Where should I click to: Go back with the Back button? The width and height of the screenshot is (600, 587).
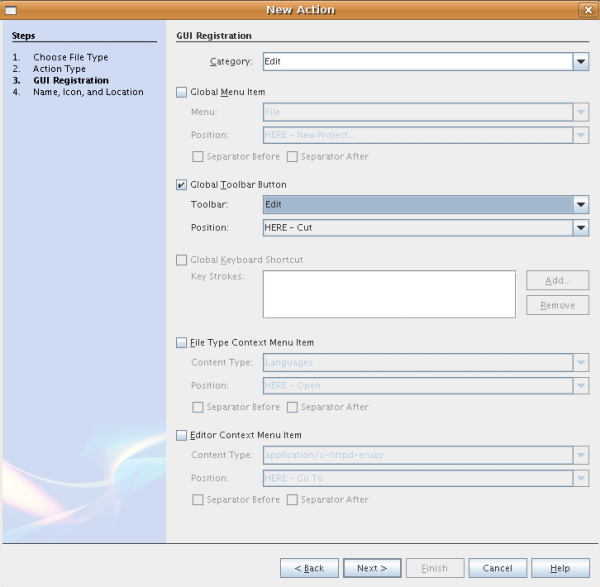click(309, 568)
